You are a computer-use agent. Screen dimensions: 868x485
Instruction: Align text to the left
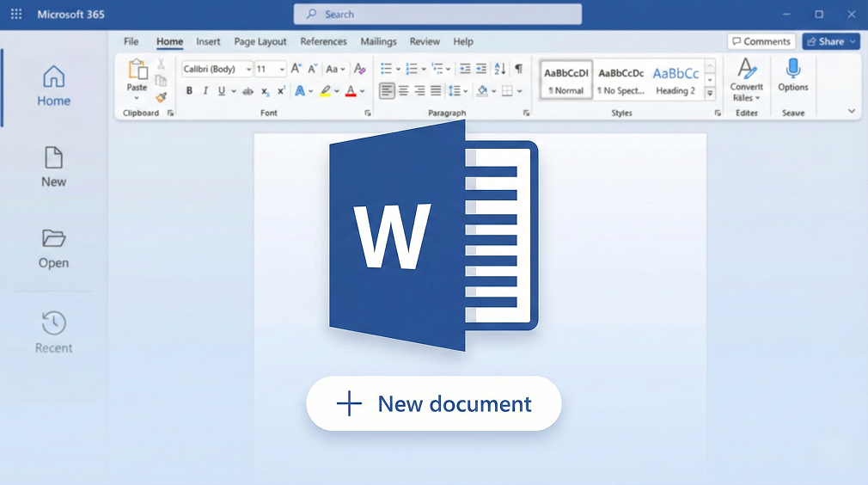click(x=387, y=91)
